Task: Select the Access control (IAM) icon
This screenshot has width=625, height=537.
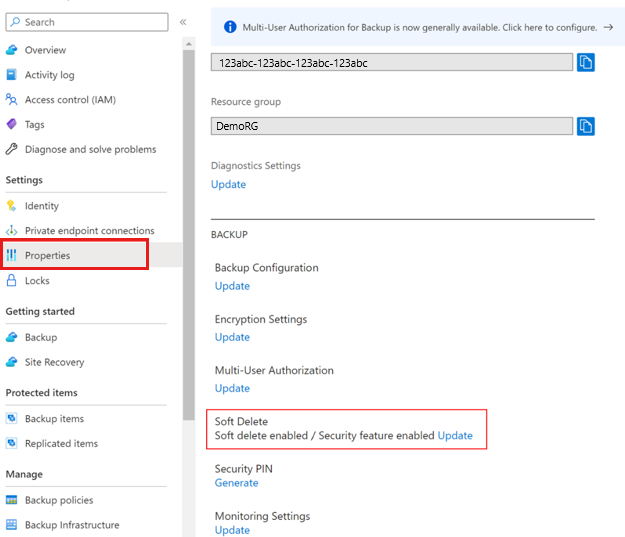Action: 12,100
